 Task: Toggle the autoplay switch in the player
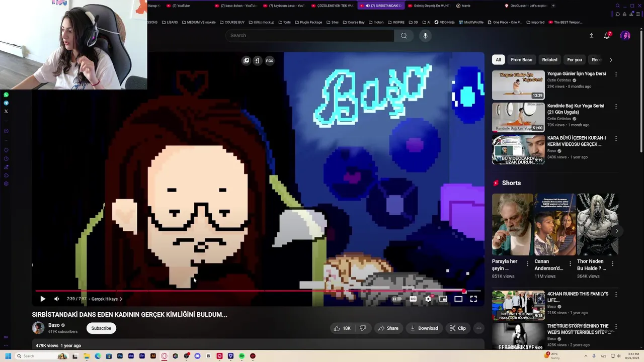[395, 299]
